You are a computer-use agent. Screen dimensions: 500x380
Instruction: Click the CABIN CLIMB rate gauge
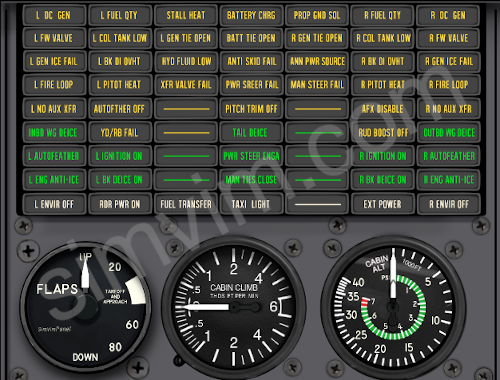(234, 307)
